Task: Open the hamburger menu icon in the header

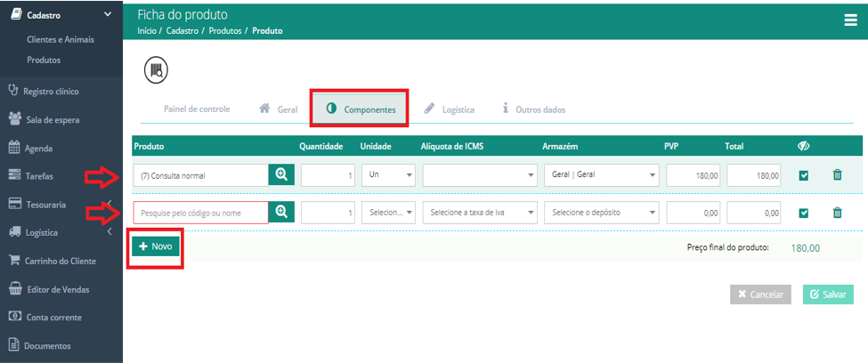Action: coord(849,20)
